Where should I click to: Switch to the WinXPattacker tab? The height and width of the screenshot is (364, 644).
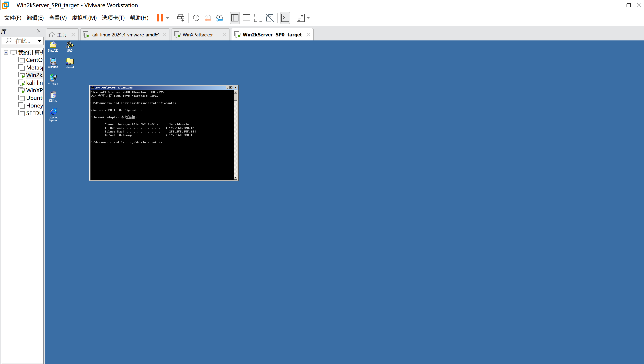tap(198, 35)
